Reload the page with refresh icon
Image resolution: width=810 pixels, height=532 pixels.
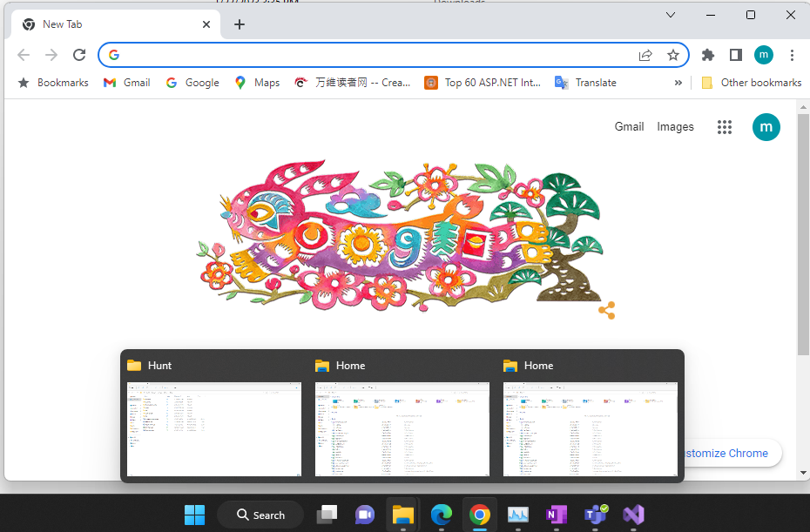79,55
